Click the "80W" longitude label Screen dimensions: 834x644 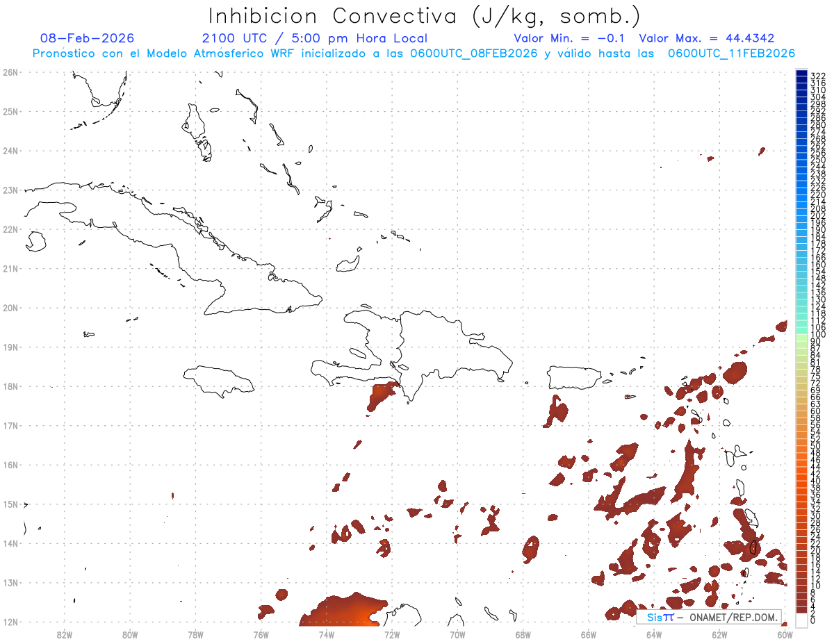tap(130, 634)
